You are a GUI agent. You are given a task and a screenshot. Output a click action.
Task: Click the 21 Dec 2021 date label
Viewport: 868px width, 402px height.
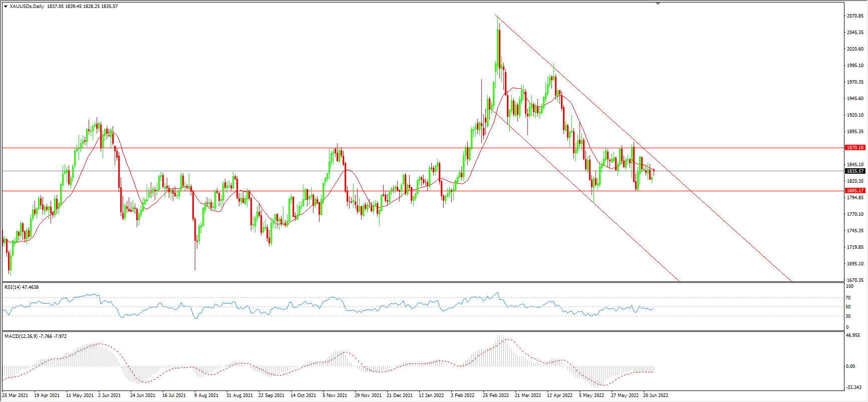click(400, 395)
